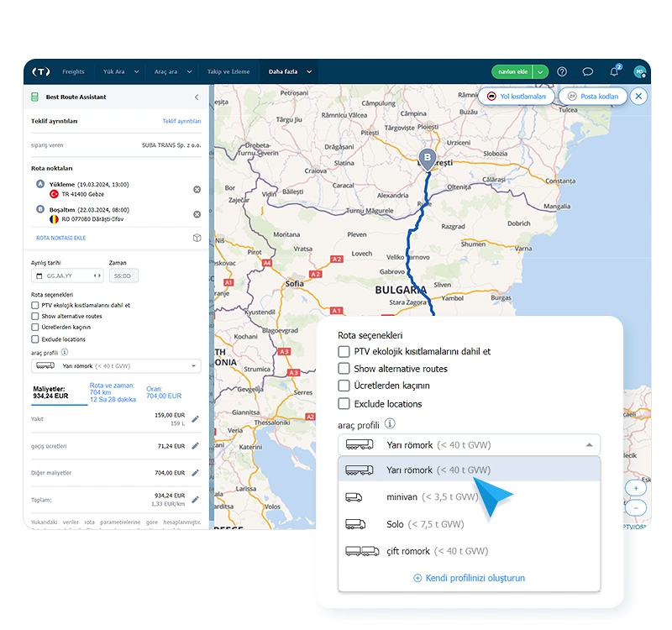
Task: Click the Romania flag beside RO 077080
Action: [54, 219]
